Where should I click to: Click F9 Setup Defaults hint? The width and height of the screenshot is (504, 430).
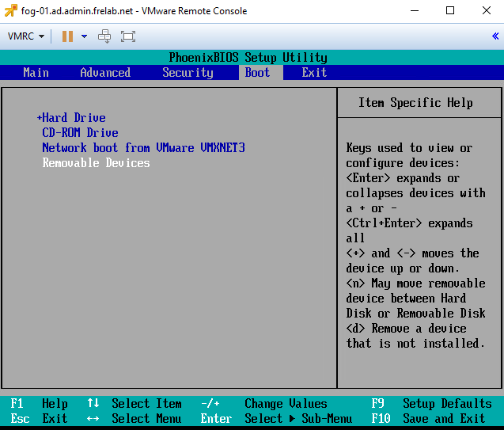point(431,403)
